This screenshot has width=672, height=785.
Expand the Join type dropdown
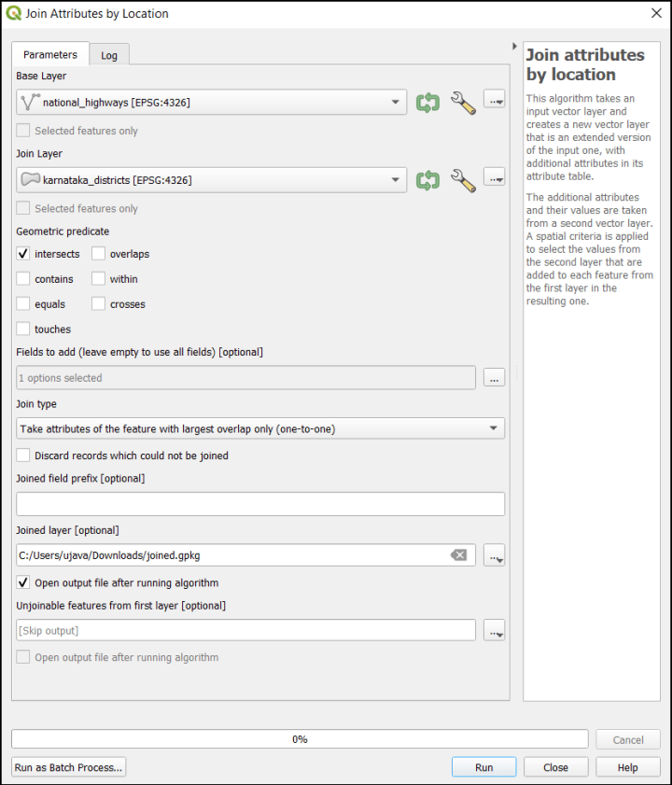(260, 428)
